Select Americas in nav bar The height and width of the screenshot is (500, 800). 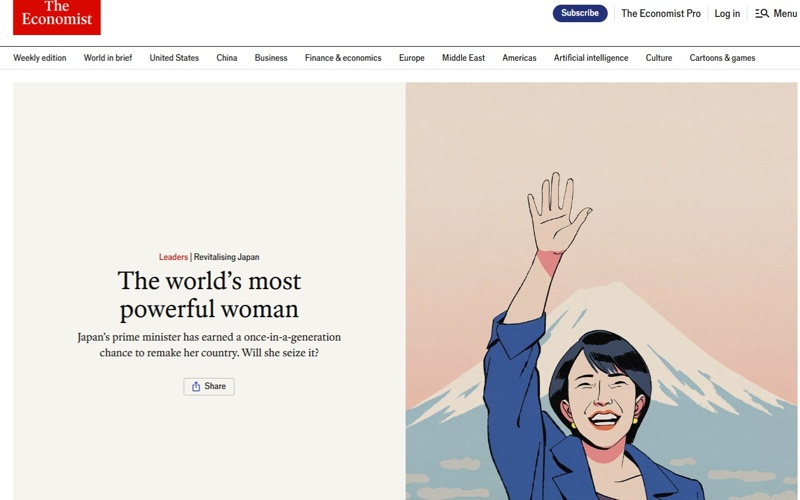(x=519, y=58)
